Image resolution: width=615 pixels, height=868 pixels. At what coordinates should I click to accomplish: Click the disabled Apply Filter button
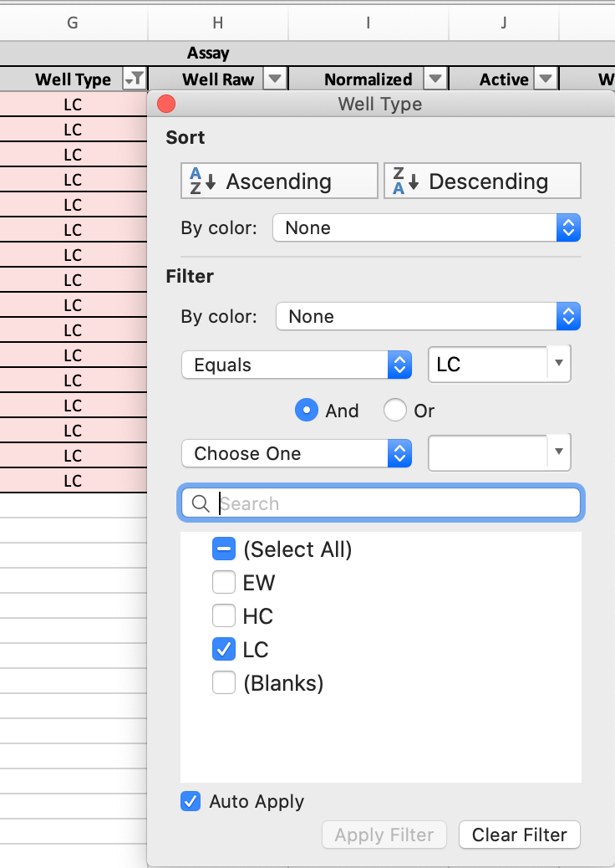(x=384, y=835)
